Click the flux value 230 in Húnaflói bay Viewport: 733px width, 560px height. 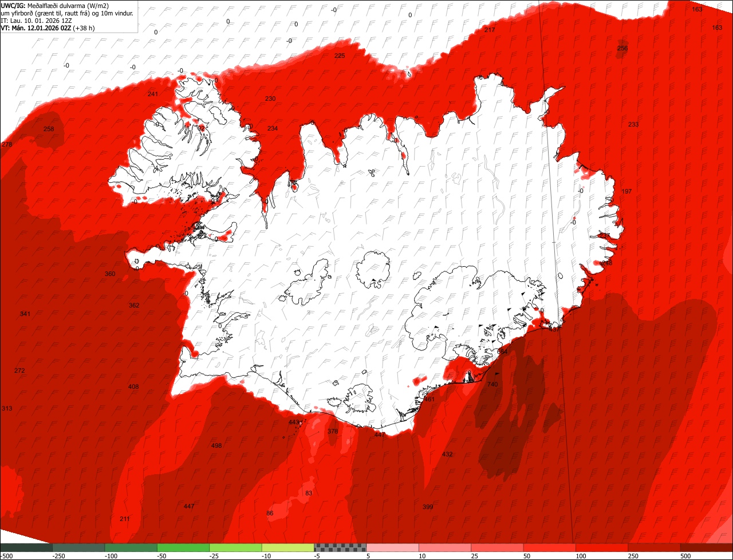pos(270,98)
